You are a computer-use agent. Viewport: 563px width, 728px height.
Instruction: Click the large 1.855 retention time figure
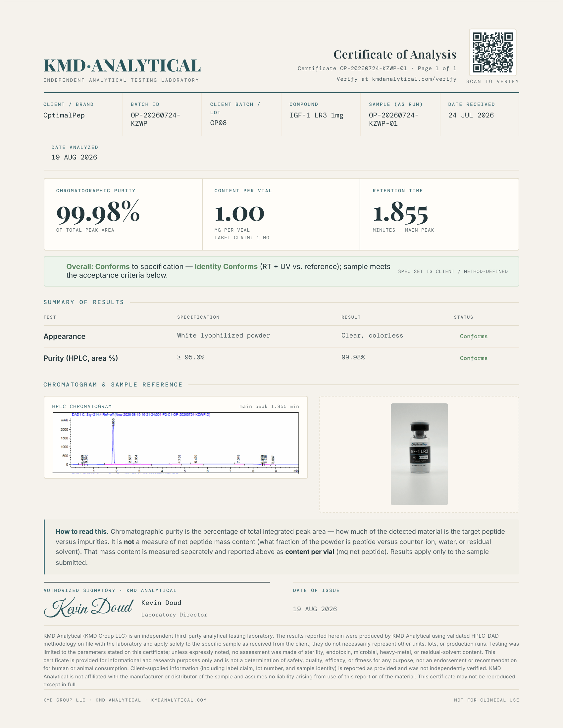click(x=401, y=213)
